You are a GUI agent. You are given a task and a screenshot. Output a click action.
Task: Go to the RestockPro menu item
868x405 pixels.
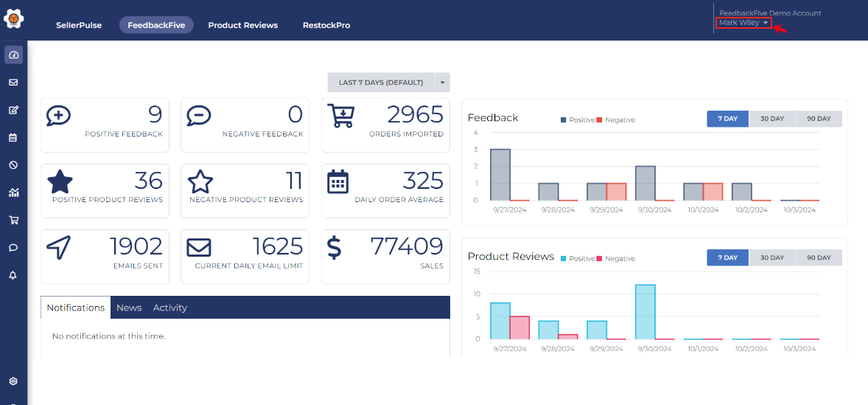click(x=326, y=25)
